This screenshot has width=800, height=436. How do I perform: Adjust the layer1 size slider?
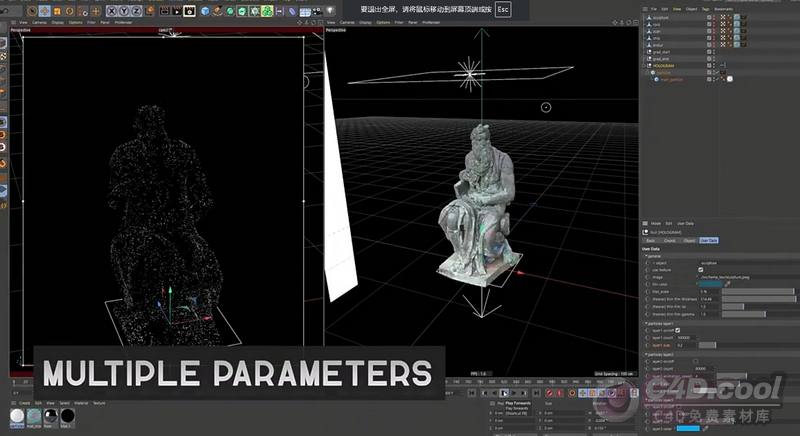pos(708,345)
